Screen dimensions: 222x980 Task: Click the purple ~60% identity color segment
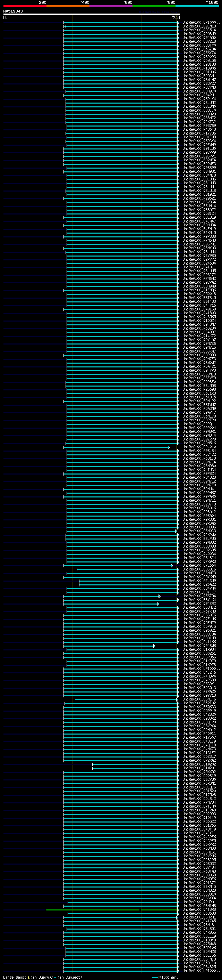[111, 6]
